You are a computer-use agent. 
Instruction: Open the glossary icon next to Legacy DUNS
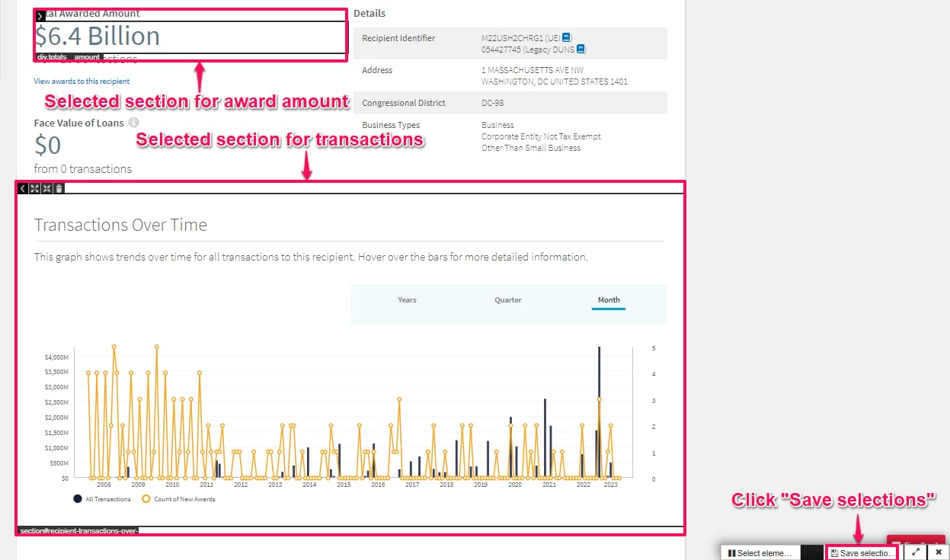click(581, 50)
